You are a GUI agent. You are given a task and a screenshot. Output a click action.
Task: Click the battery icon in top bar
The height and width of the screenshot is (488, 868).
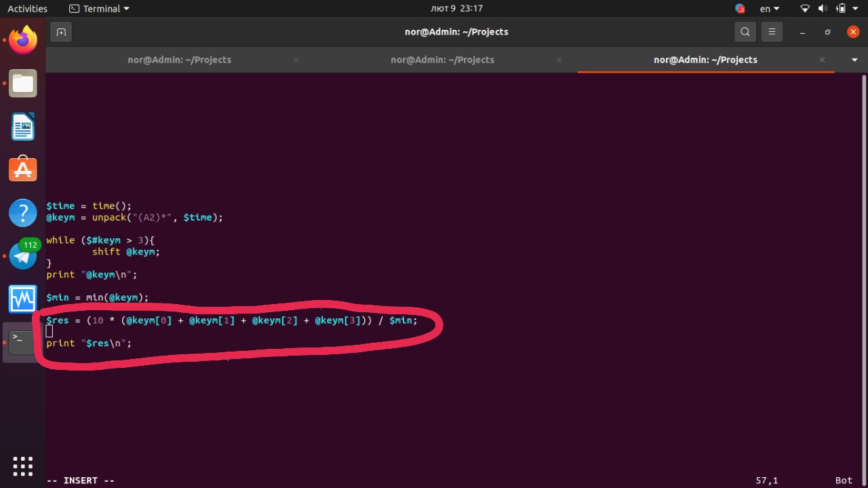(x=842, y=9)
